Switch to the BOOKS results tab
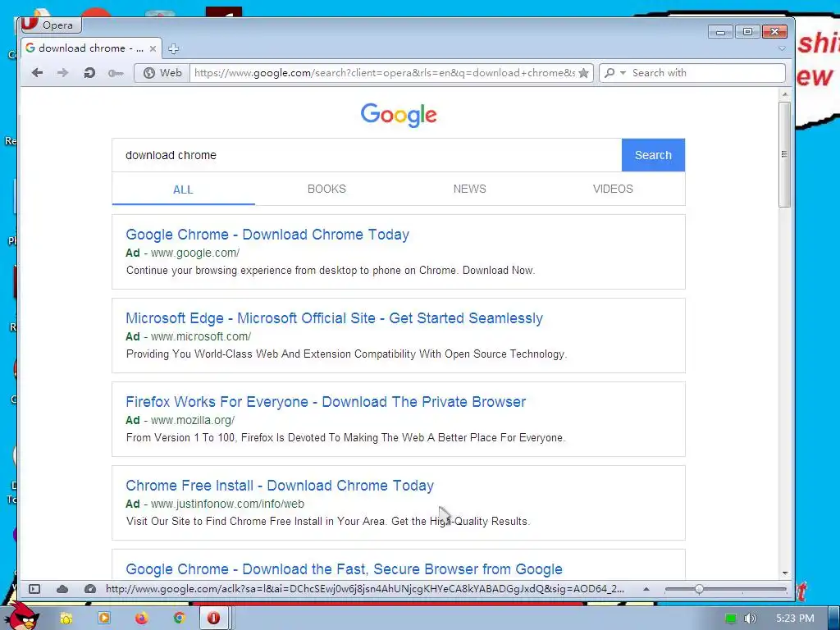This screenshot has width=840, height=630. click(326, 189)
